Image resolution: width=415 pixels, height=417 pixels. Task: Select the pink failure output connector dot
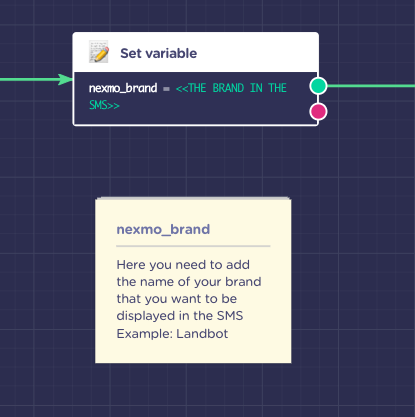click(318, 111)
